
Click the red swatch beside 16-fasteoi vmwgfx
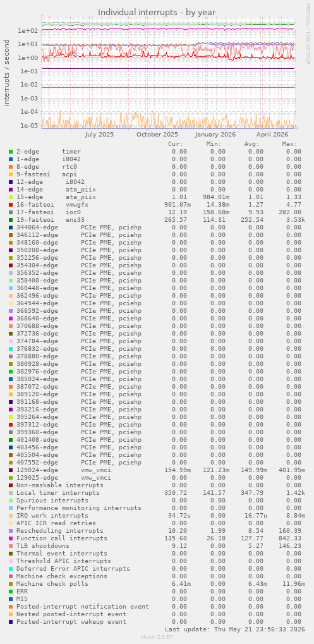click(x=11, y=205)
